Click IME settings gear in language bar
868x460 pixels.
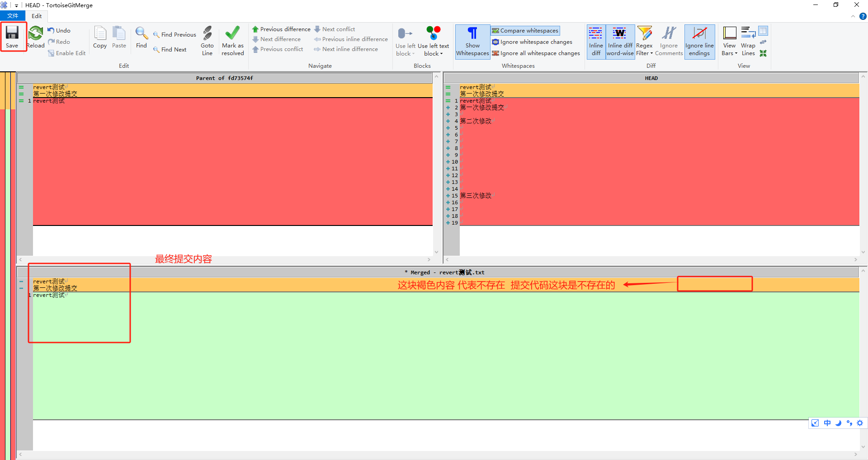(x=860, y=423)
